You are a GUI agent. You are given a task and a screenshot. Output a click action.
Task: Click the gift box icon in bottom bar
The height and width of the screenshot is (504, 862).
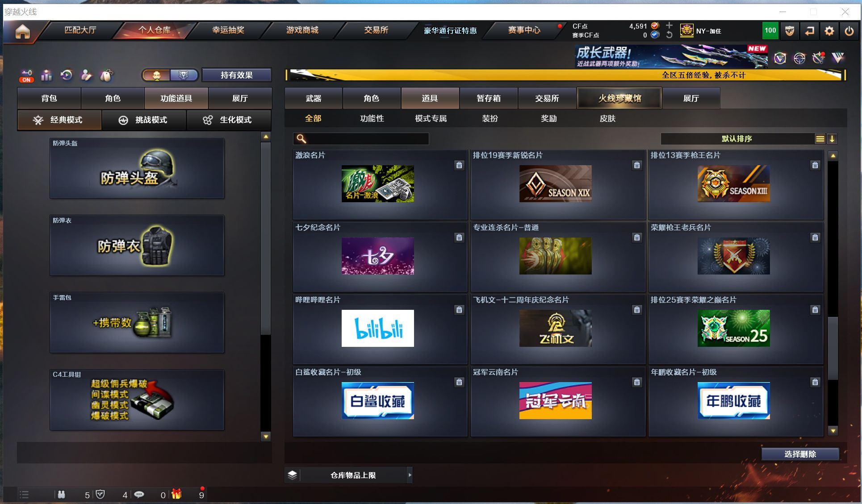point(177,494)
